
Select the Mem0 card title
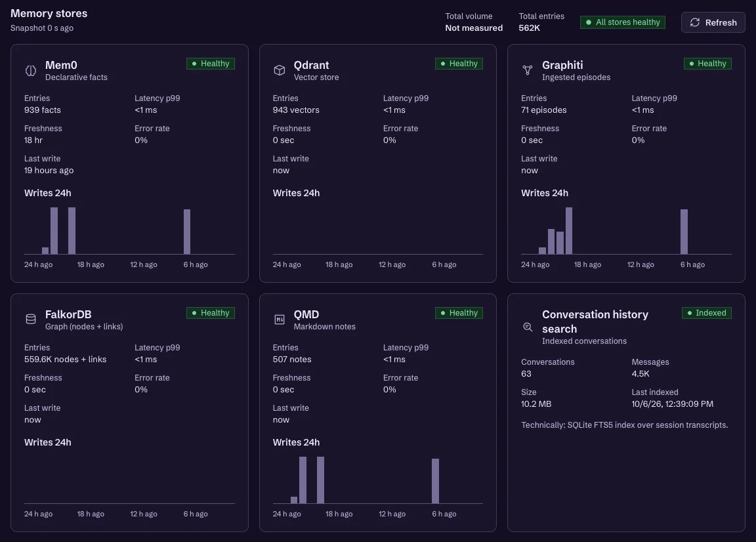coord(61,65)
